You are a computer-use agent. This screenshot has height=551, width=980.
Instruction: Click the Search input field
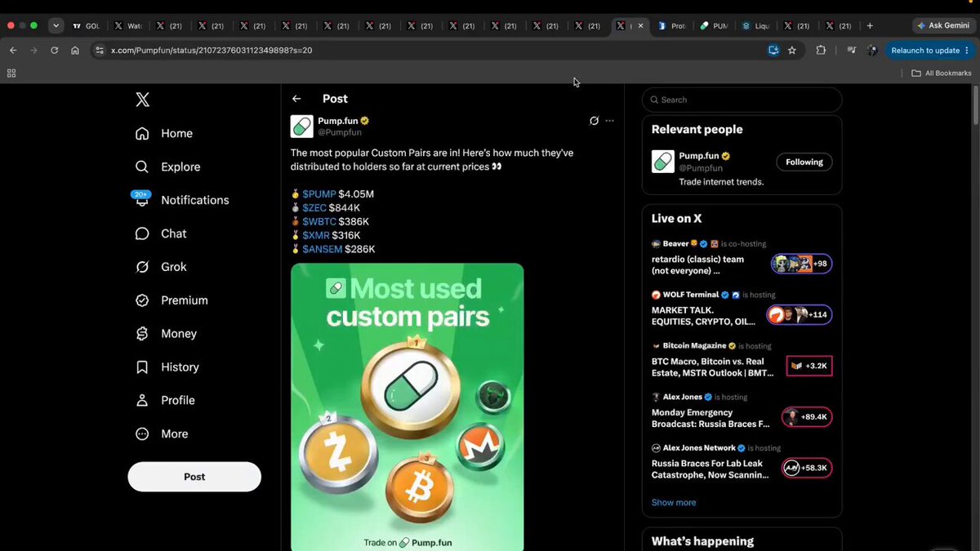(x=742, y=100)
